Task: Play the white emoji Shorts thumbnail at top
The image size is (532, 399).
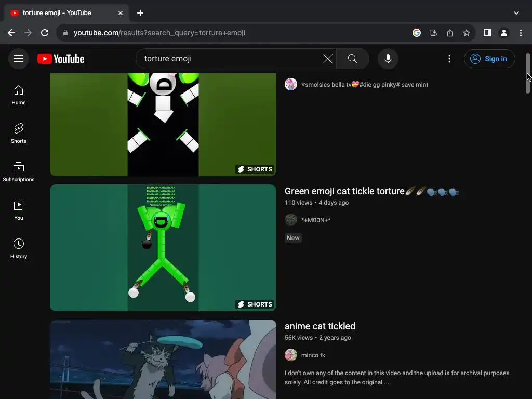Action: 163,125
